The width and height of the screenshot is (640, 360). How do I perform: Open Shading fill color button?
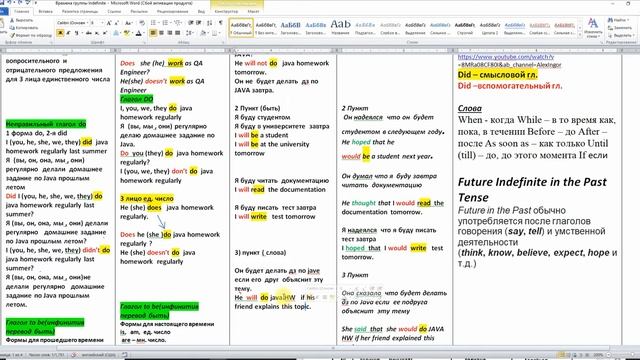pos(204,33)
